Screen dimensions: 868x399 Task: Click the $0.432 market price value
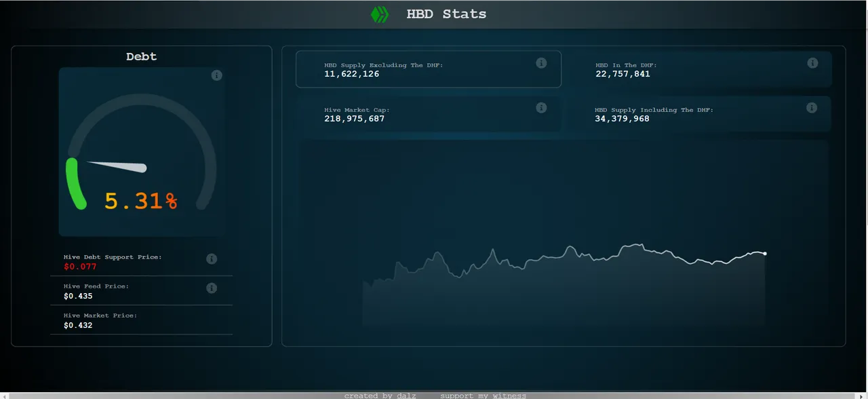pyautogui.click(x=78, y=325)
